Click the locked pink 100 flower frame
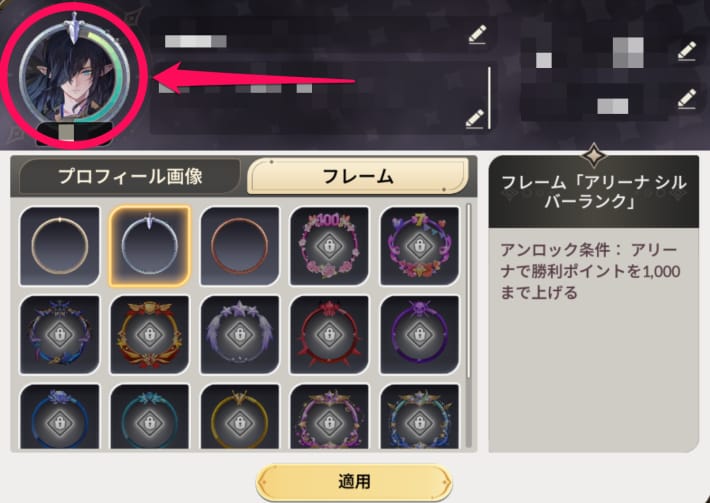This screenshot has width=710, height=503. coord(329,247)
